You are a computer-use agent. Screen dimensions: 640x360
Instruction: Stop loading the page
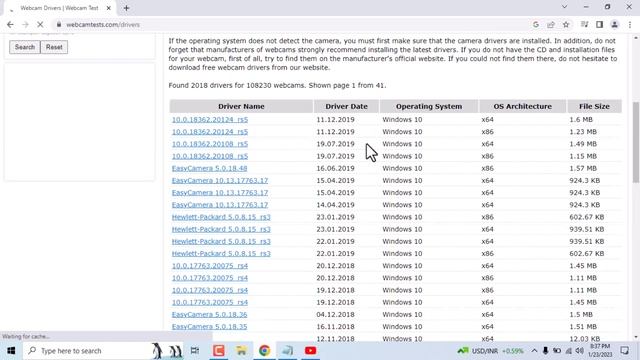pos(40,24)
